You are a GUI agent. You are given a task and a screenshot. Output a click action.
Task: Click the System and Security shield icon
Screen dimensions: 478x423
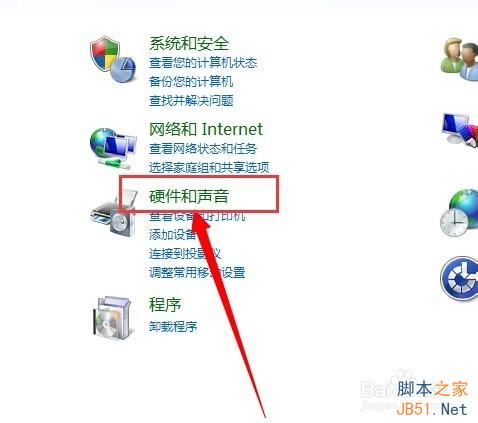coord(113,59)
